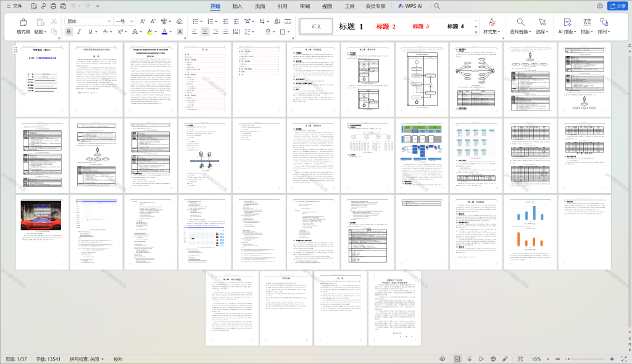This screenshot has height=364, width=632.
Task: Toggle center alignment button
Action: tap(205, 31)
